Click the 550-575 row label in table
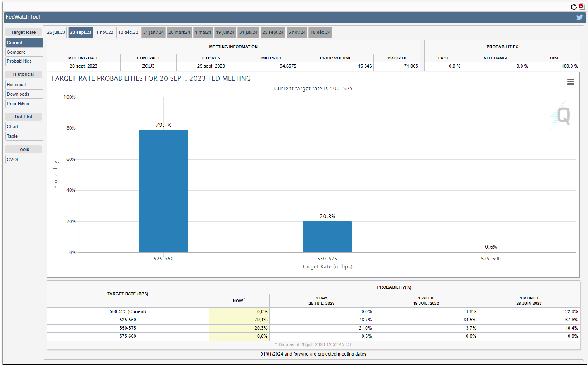This screenshot has height=365, width=588. (128, 328)
